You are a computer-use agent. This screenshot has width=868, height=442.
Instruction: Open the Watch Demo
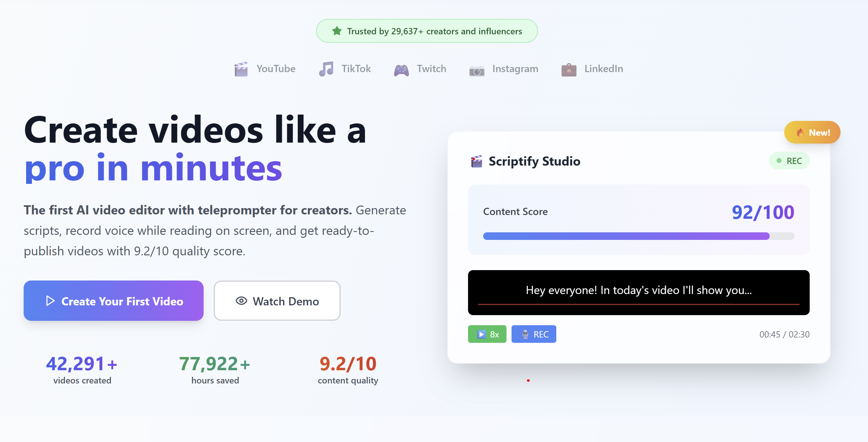point(277,301)
